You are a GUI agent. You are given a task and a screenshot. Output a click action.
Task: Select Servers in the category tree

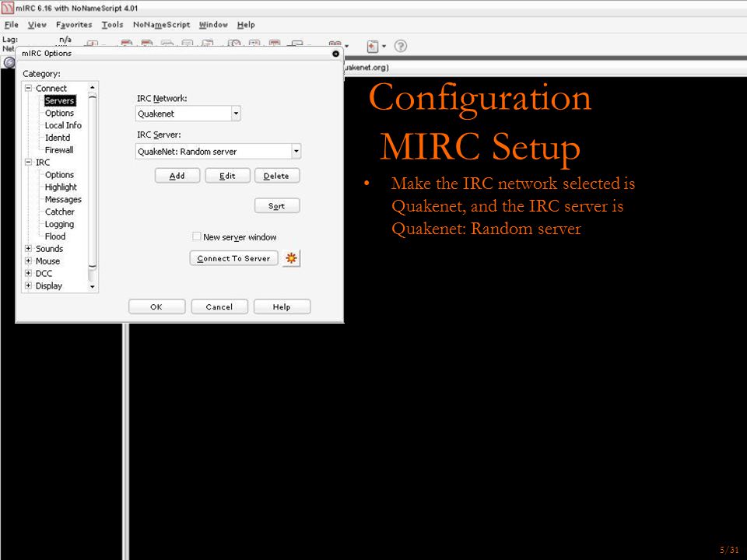pyautogui.click(x=60, y=100)
